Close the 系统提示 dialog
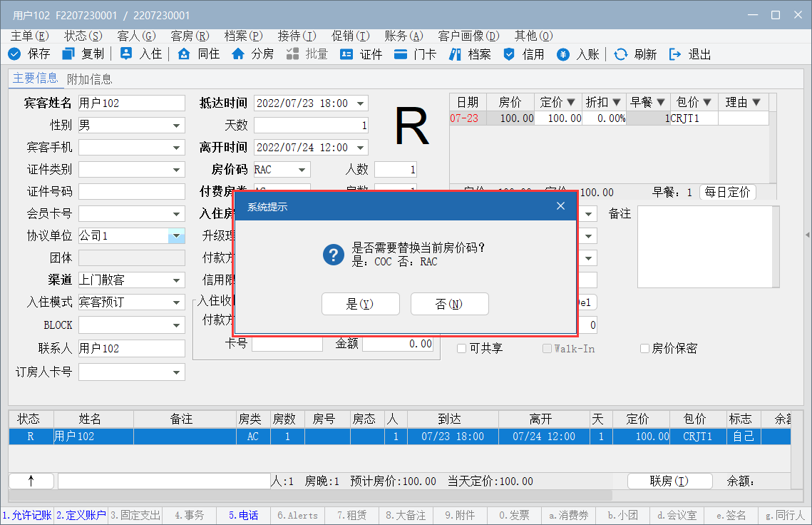This screenshot has height=525, width=812. [560, 206]
